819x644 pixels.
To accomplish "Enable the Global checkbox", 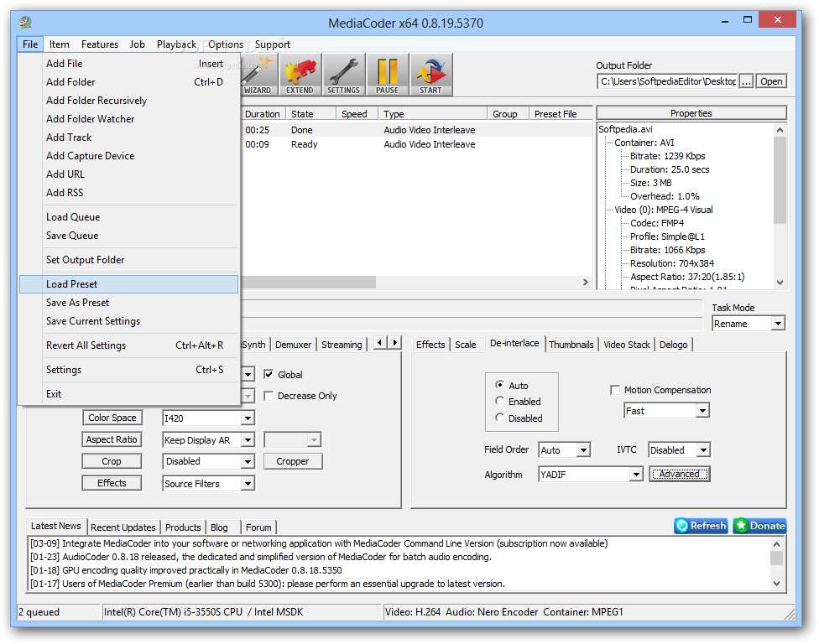I will pyautogui.click(x=269, y=374).
